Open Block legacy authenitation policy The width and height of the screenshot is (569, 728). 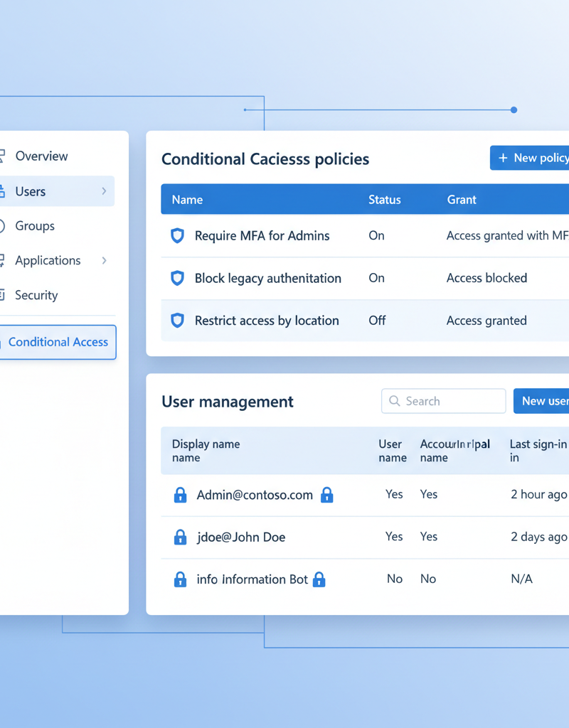[x=268, y=278]
